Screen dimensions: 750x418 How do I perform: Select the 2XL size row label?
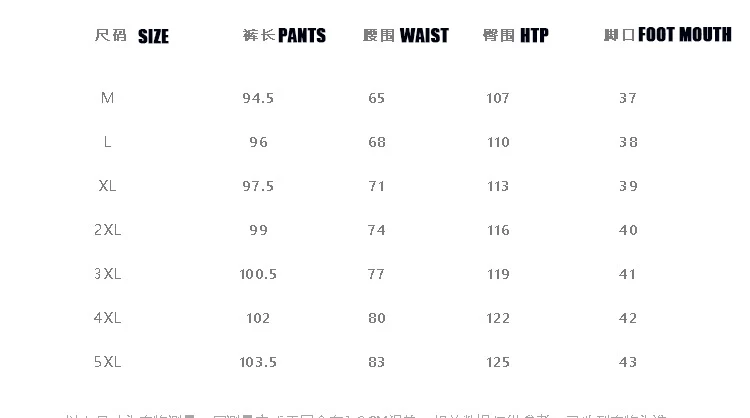(x=108, y=230)
